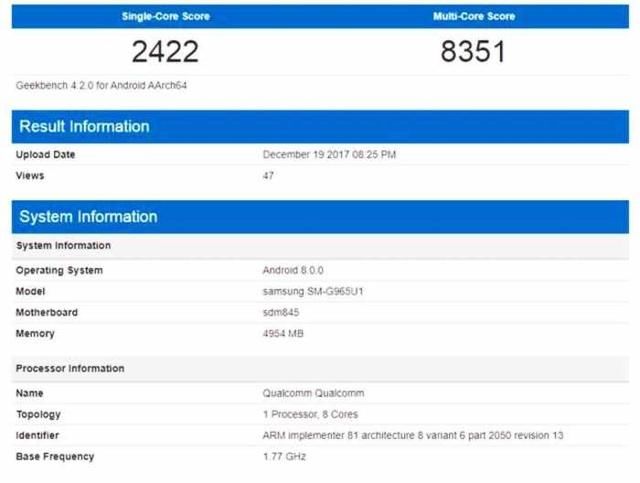Image resolution: width=640 pixels, height=483 pixels.
Task: Click the Base Frequency row label
Action: click(x=55, y=457)
